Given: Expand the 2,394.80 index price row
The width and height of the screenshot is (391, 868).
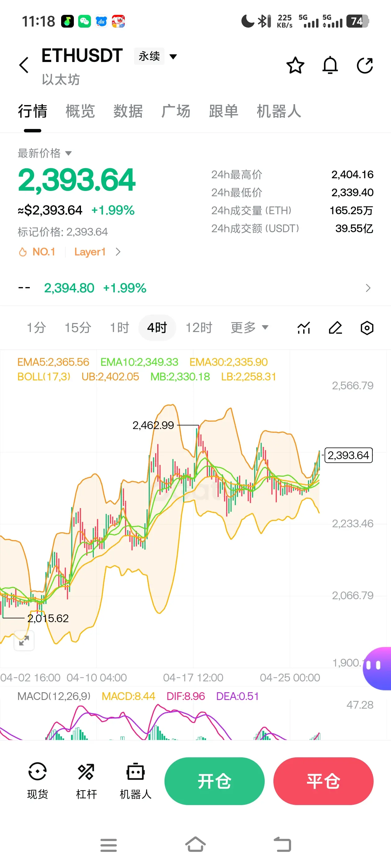Looking at the screenshot, I should click(x=195, y=288).
